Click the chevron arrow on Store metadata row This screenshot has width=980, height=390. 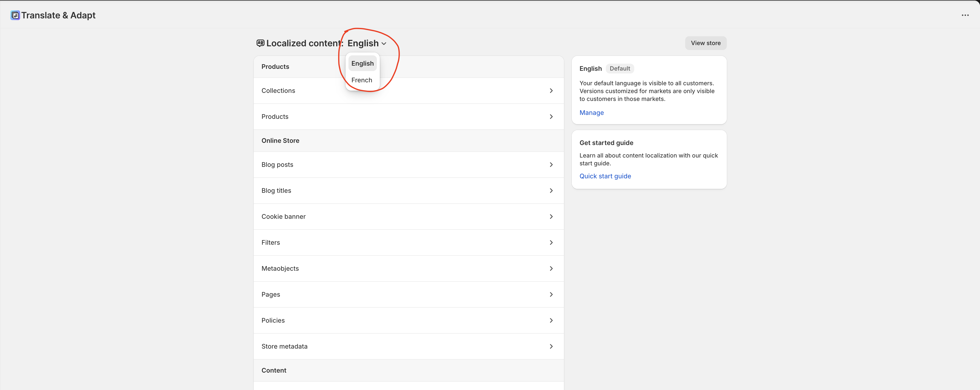[551, 346]
